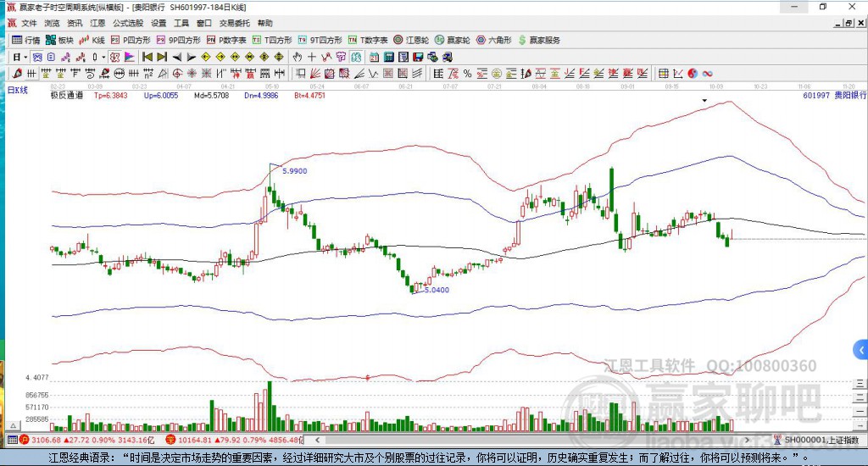Open the 江恩轮 Gann wheel

pos(411,40)
